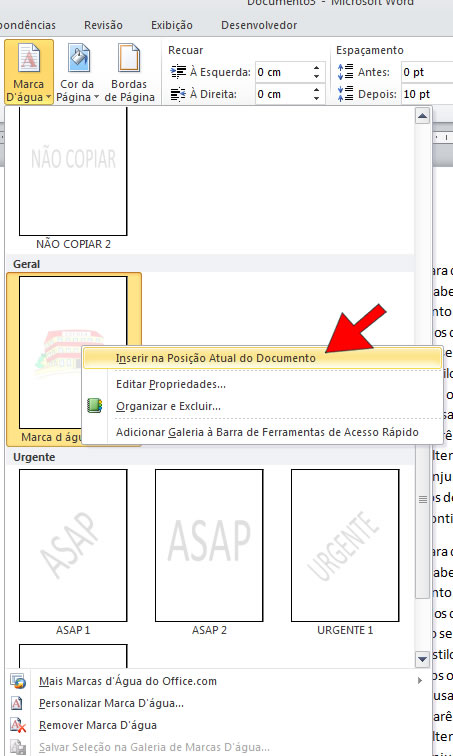The width and height of the screenshot is (453, 756).
Task: Choose the URGENTE 1 watermark thumbnail
Action: click(x=345, y=546)
